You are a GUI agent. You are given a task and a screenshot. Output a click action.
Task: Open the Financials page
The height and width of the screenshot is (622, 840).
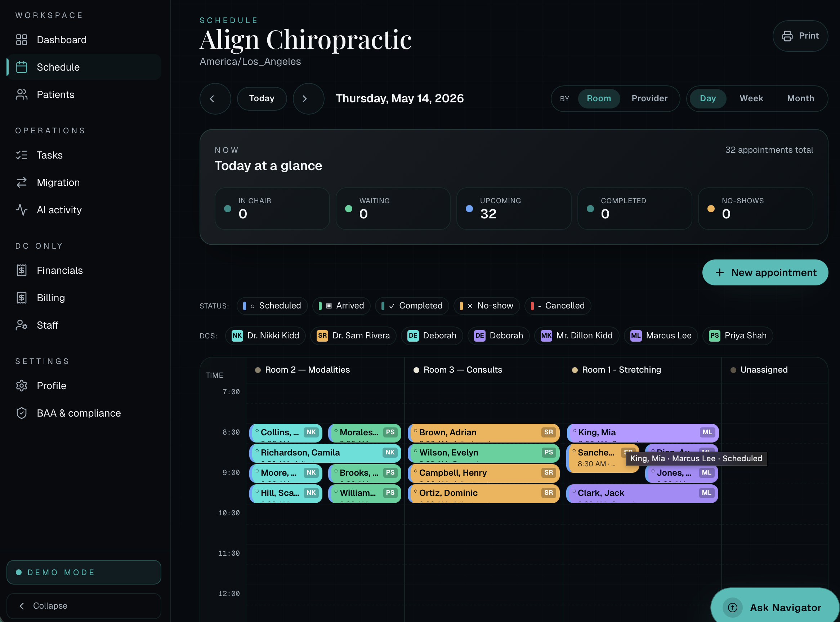point(84,270)
